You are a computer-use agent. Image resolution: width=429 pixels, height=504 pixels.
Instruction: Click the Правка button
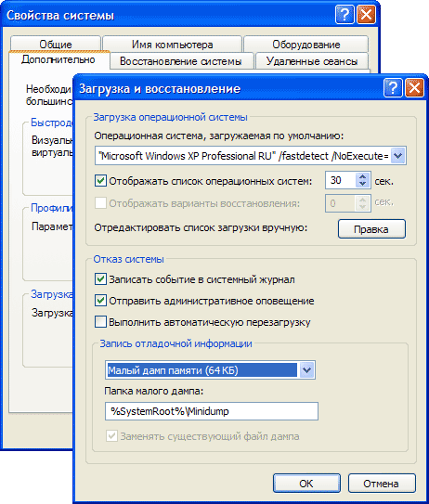pos(371,229)
